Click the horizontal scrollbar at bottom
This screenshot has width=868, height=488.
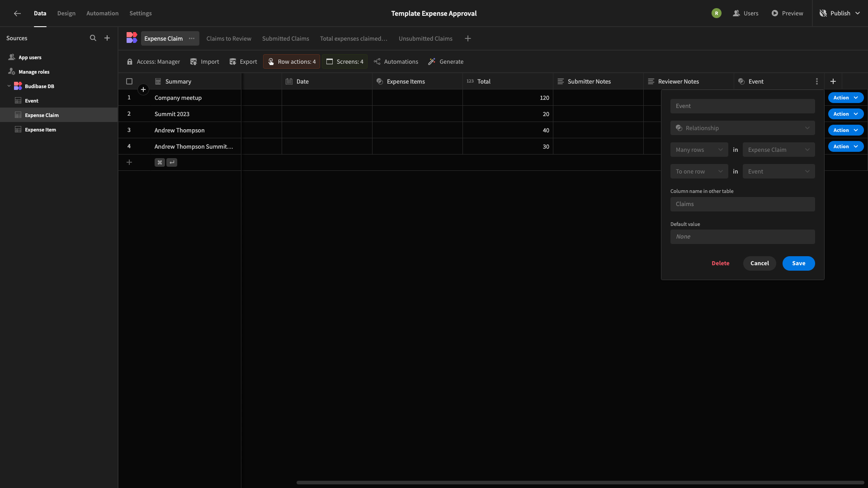pos(580,483)
